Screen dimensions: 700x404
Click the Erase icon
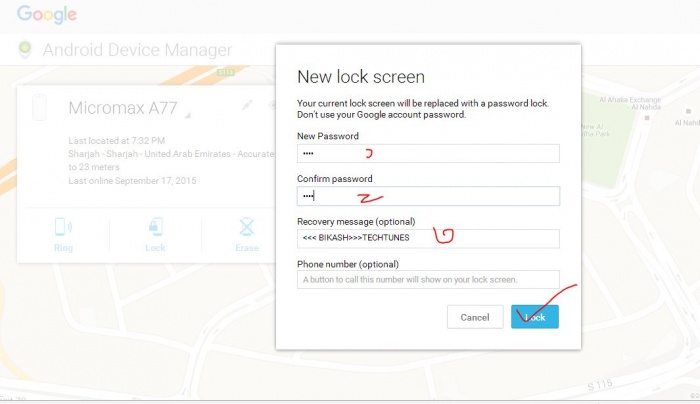tap(247, 227)
